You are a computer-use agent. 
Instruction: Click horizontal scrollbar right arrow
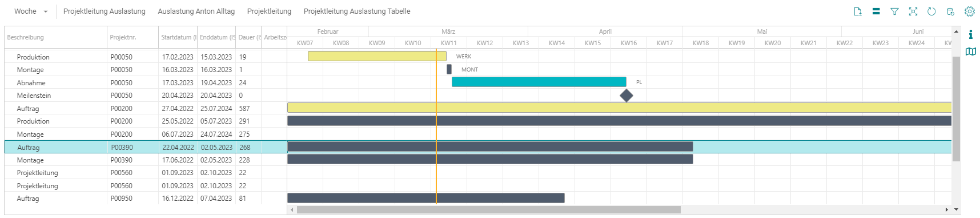point(947,209)
